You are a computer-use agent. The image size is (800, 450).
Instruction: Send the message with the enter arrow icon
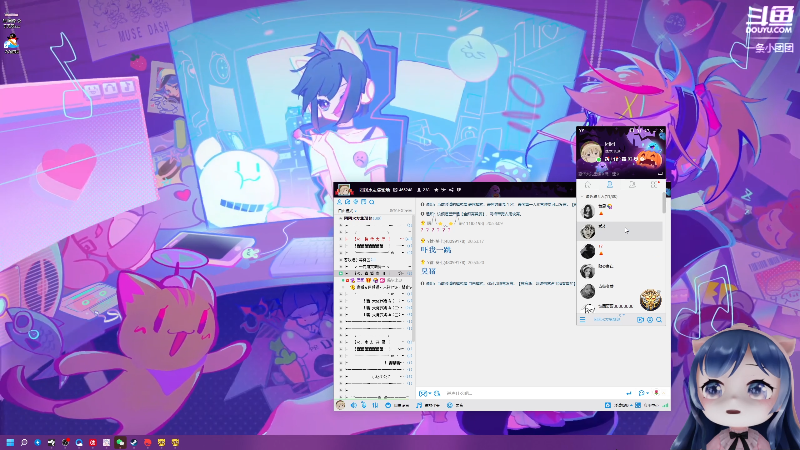(629, 393)
